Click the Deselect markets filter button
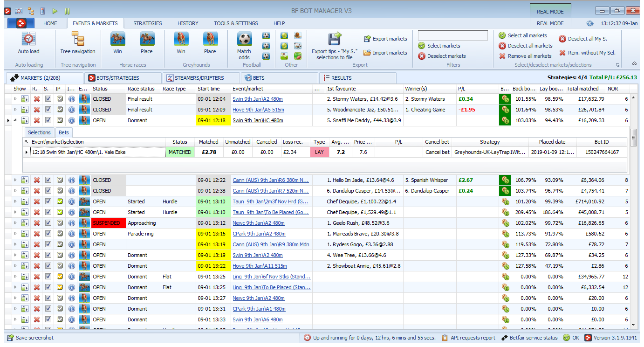 (x=442, y=56)
